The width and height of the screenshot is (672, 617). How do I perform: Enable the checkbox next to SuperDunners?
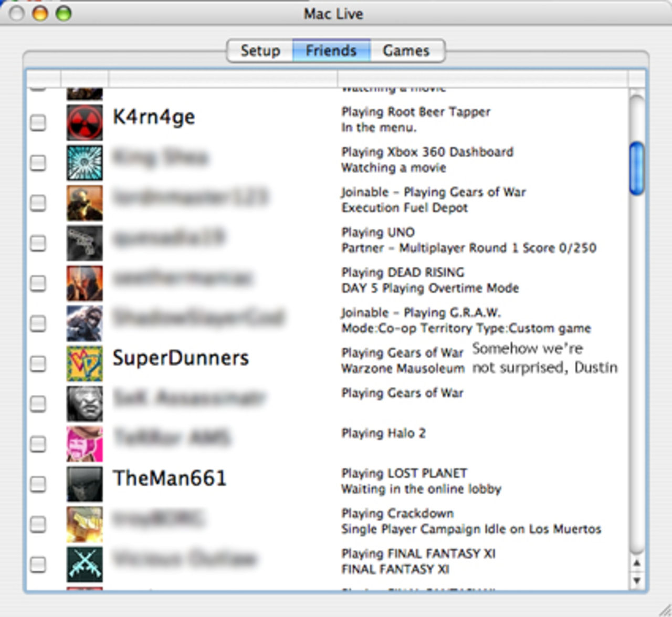[x=38, y=364]
